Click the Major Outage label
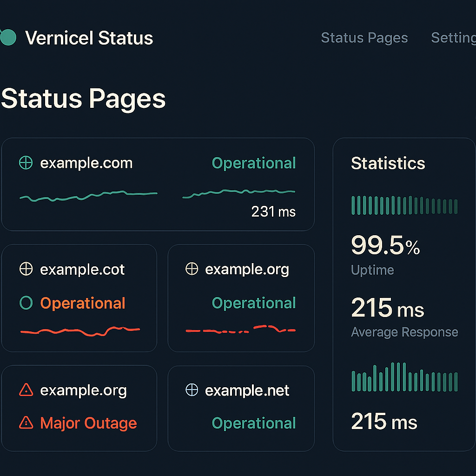Viewport: 476px width, 476px height. tap(88, 423)
